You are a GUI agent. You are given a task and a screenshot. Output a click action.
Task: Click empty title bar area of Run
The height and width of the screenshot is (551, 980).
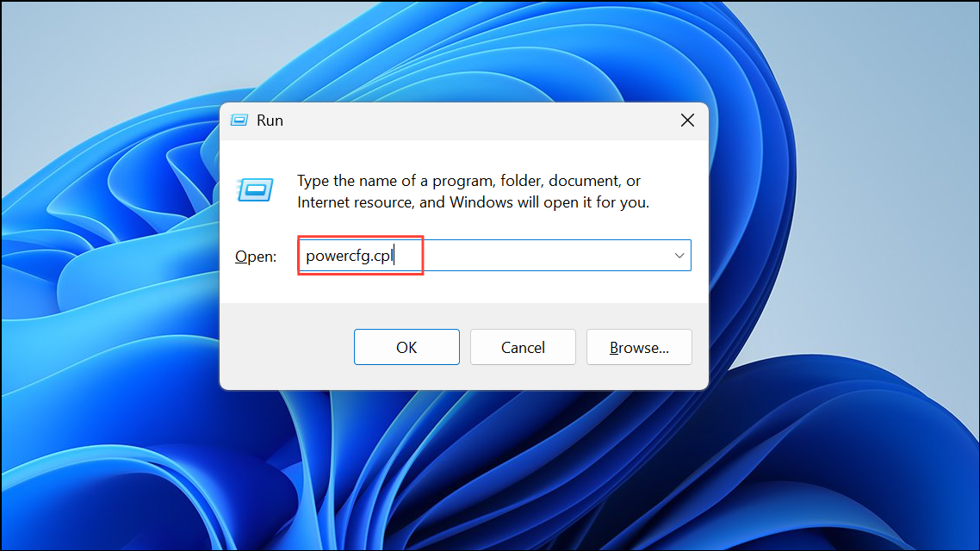point(475,120)
